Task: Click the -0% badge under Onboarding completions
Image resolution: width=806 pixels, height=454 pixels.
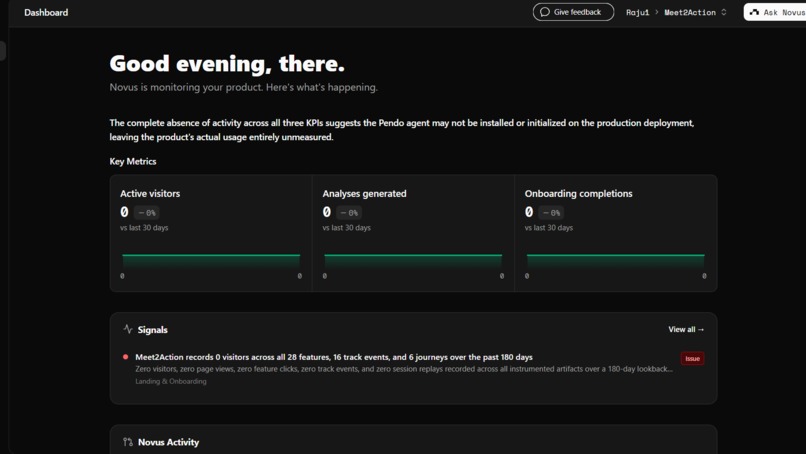Action: coord(551,212)
